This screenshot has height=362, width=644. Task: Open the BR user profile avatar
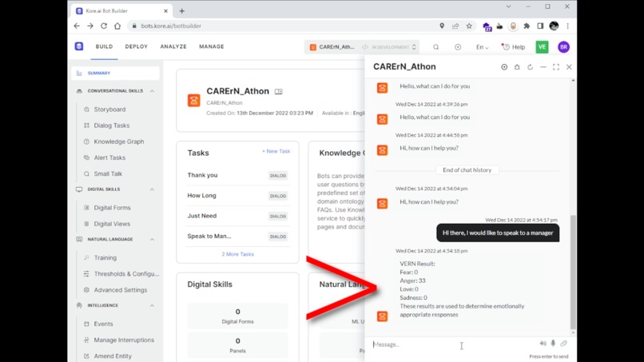point(563,47)
